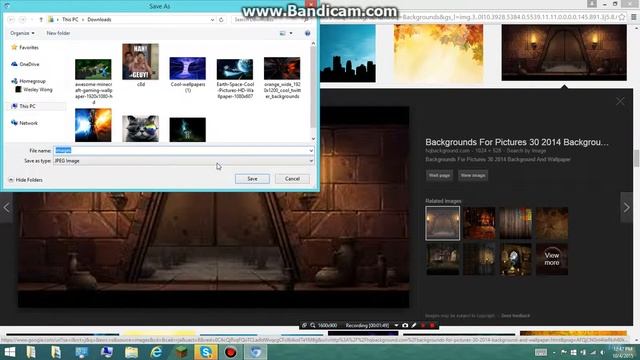Open second related image in top row
The image size is (640, 360).
[479, 223]
